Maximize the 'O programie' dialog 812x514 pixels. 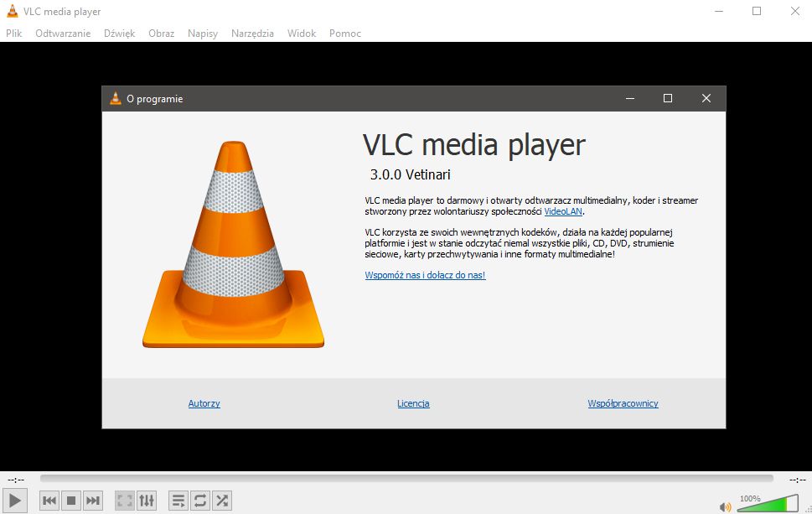click(x=668, y=98)
